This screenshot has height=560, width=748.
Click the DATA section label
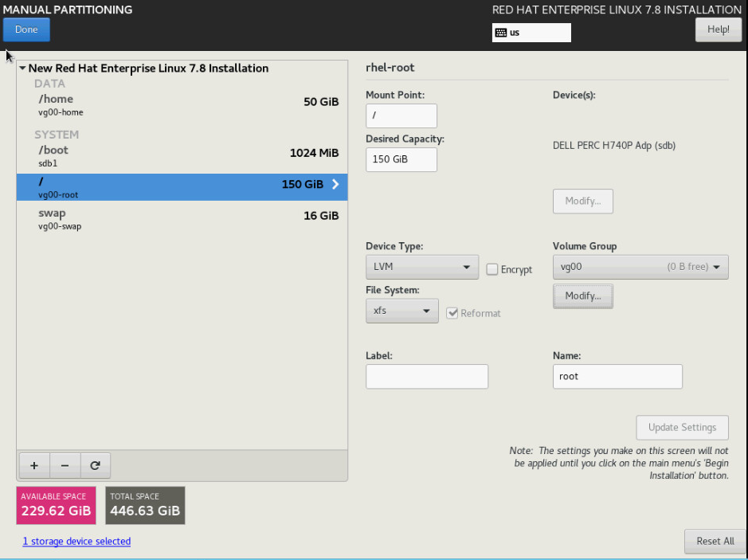[x=49, y=84]
